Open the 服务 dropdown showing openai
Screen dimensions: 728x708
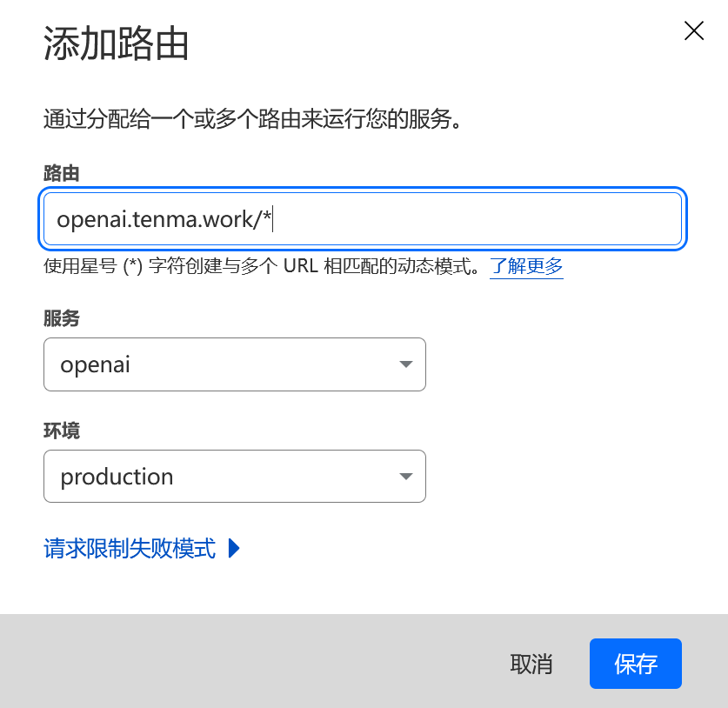pyautogui.click(x=234, y=364)
